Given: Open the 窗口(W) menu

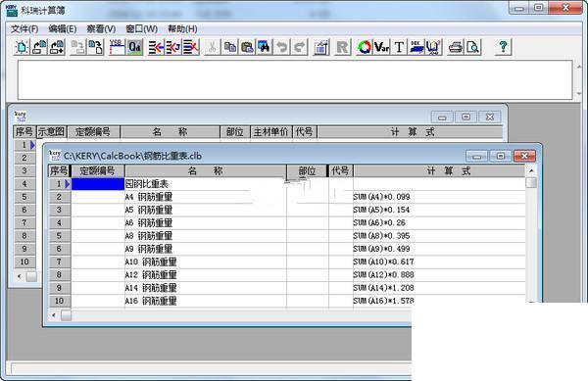Looking at the screenshot, I should point(141,28).
